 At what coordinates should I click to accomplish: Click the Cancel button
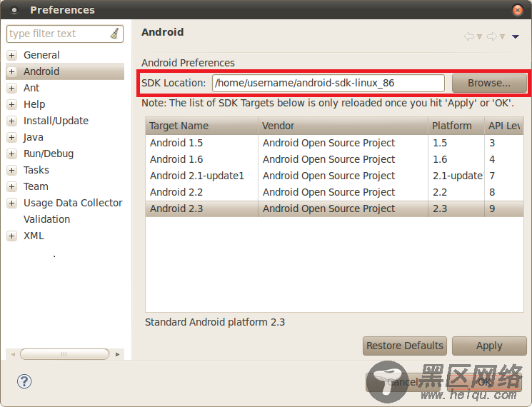(x=403, y=382)
